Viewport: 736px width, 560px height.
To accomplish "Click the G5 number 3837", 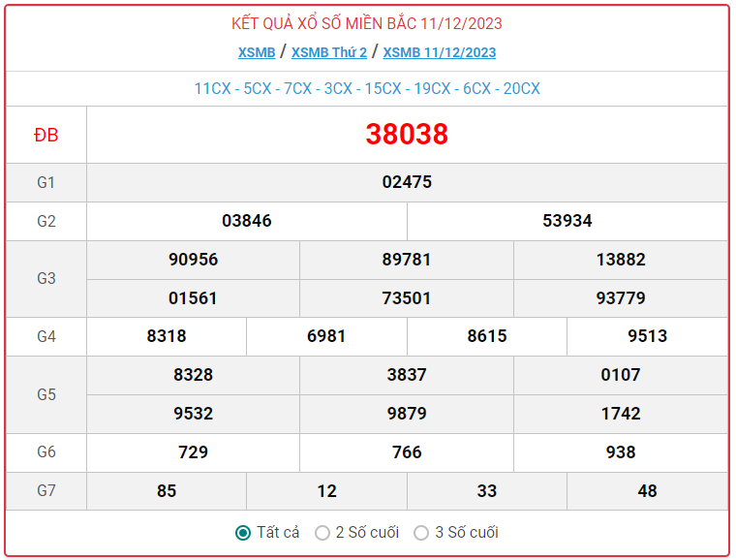I will (407, 375).
